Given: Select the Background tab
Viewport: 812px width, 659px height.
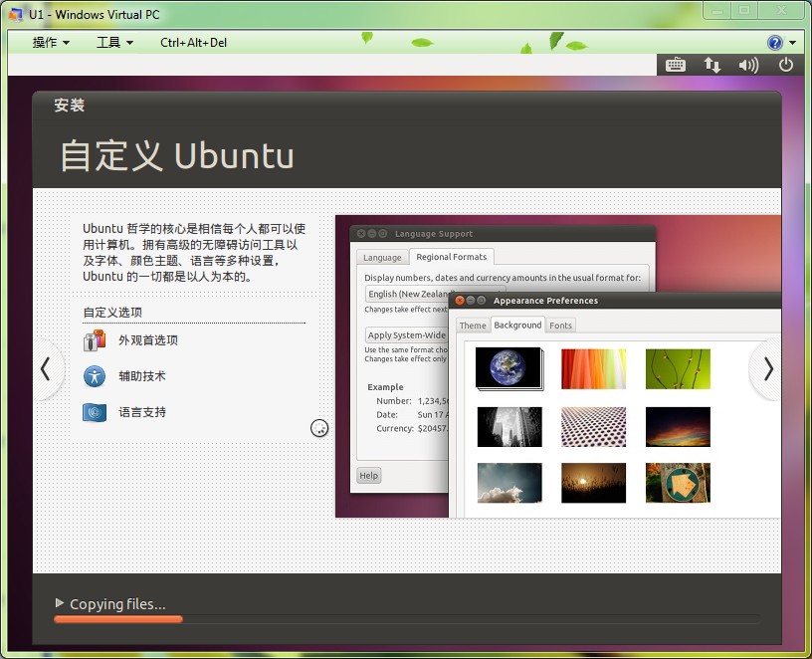Looking at the screenshot, I should (x=517, y=325).
